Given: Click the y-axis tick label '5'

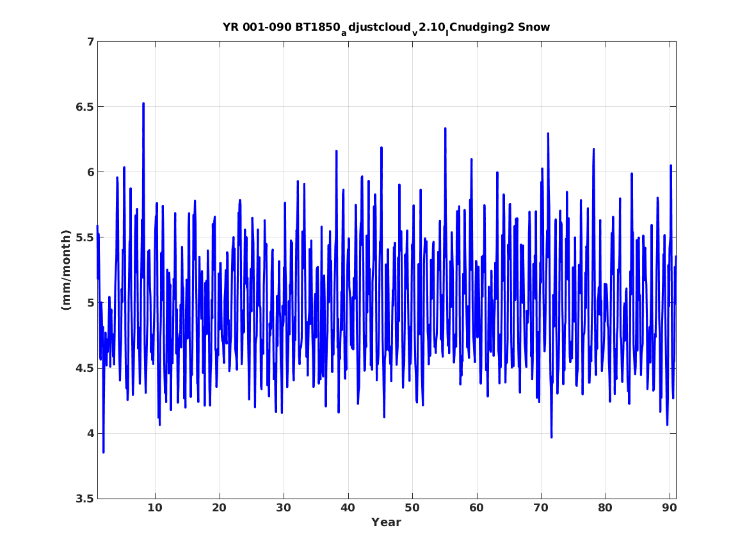Looking at the screenshot, I should (x=90, y=303).
